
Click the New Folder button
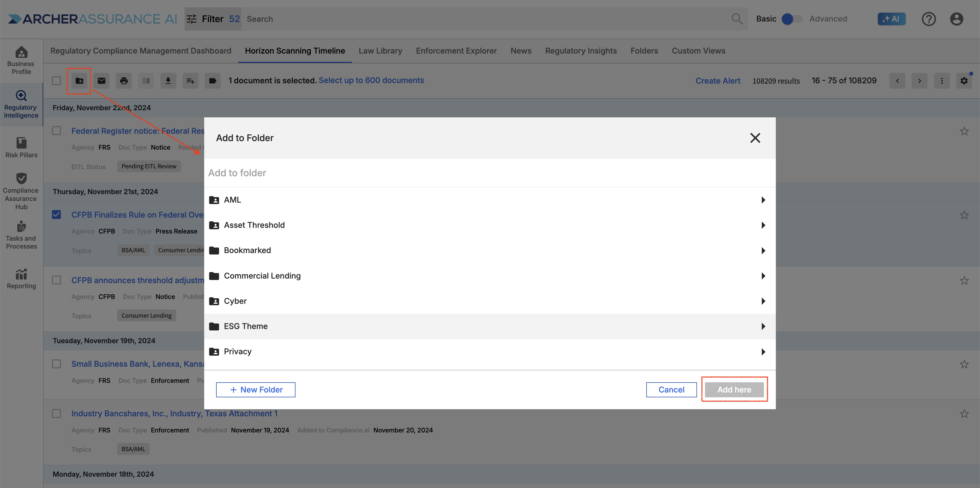[x=256, y=390]
